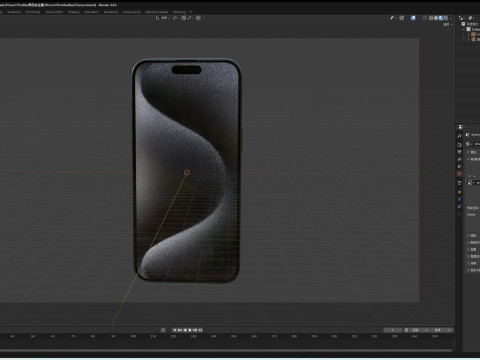Select wireframe viewport shading

[x=431, y=18]
